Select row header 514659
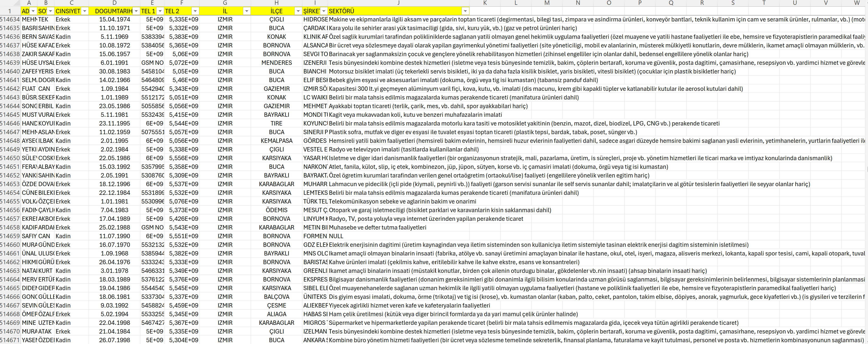Screen dimensions: 868x344 10,236
